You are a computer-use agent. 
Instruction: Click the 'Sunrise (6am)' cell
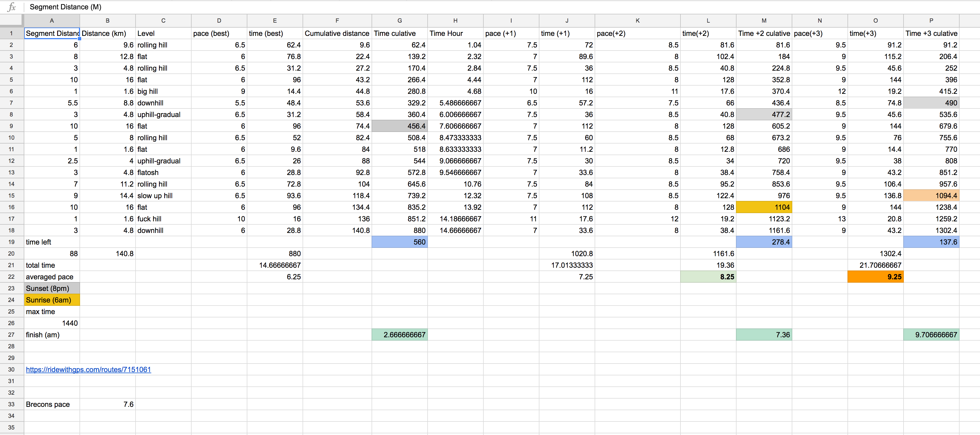(52, 300)
